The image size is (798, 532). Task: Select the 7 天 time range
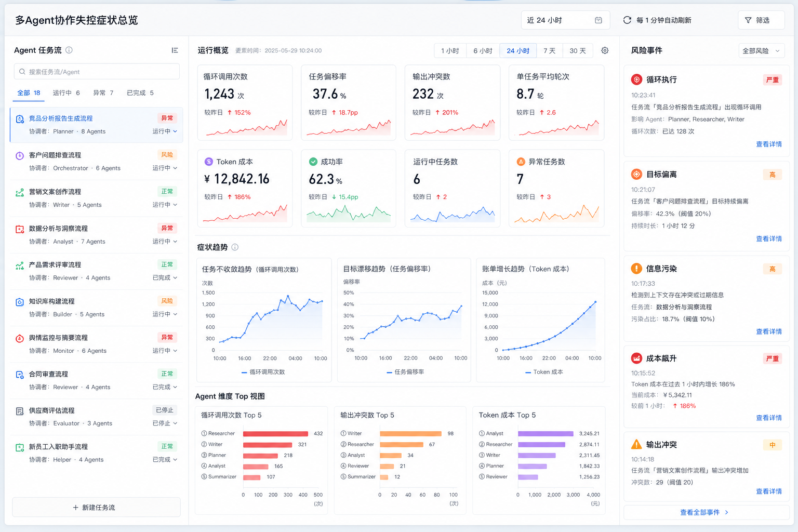point(550,51)
